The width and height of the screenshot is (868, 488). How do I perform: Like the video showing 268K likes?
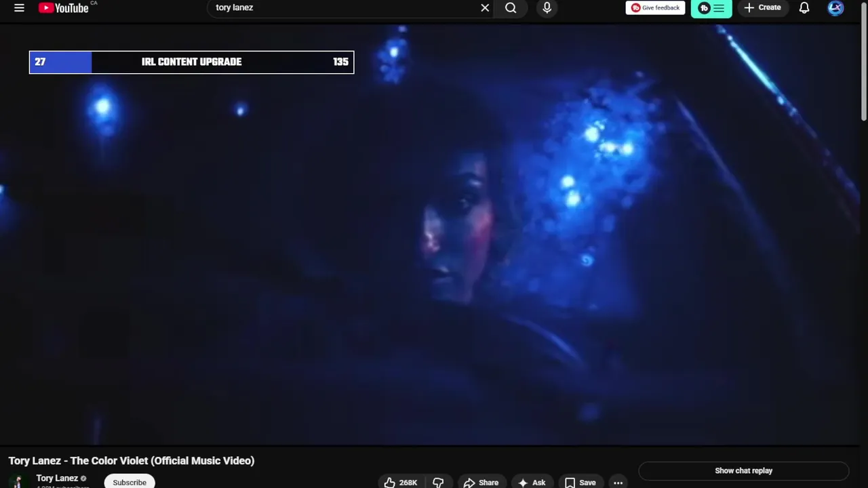400,482
